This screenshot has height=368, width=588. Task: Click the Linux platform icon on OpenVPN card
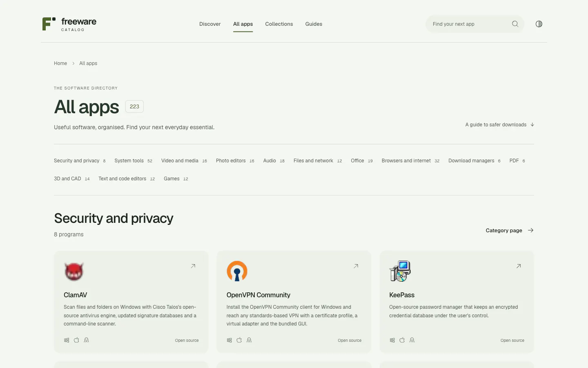[249, 340]
